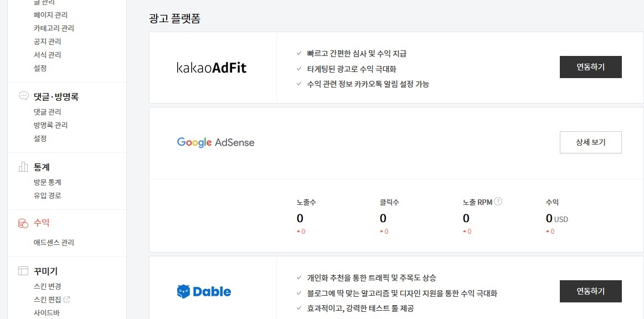The height and width of the screenshot is (319, 644).
Task: Click the statistics bar chart icon
Action: point(23,167)
